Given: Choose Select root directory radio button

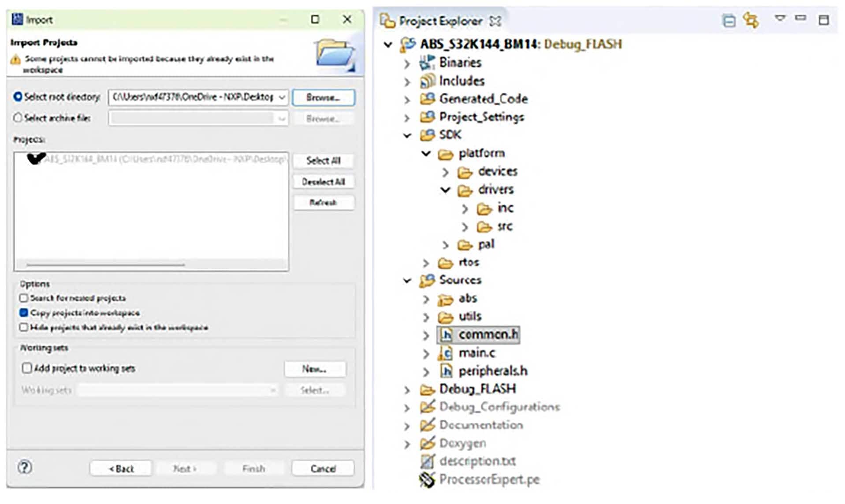Looking at the screenshot, I should coord(18,96).
